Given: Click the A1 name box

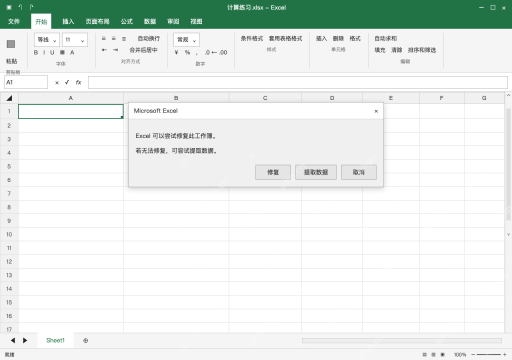Looking at the screenshot, I should coord(26,82).
